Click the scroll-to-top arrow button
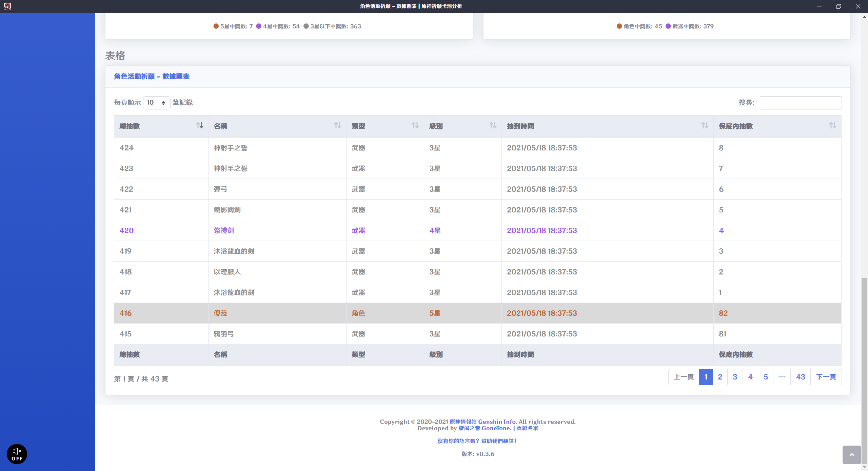The height and width of the screenshot is (471, 868). pyautogui.click(x=851, y=455)
